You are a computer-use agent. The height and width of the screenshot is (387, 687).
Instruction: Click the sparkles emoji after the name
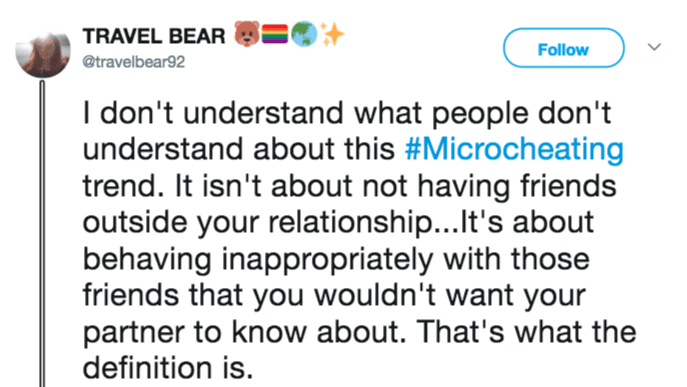[x=332, y=34]
